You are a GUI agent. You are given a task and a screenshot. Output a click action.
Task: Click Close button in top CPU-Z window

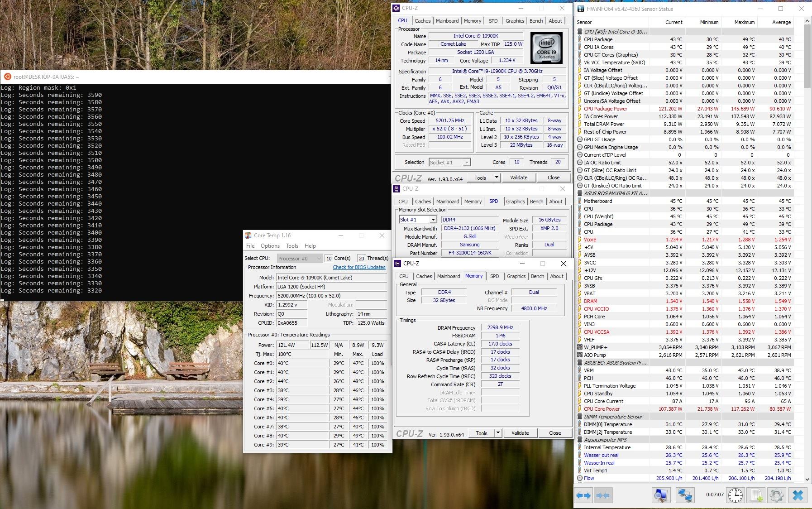pos(554,178)
